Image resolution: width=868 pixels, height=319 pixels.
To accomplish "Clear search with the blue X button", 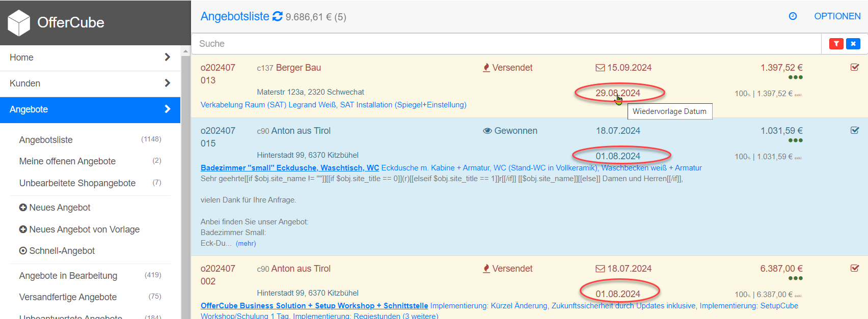I will (x=853, y=44).
